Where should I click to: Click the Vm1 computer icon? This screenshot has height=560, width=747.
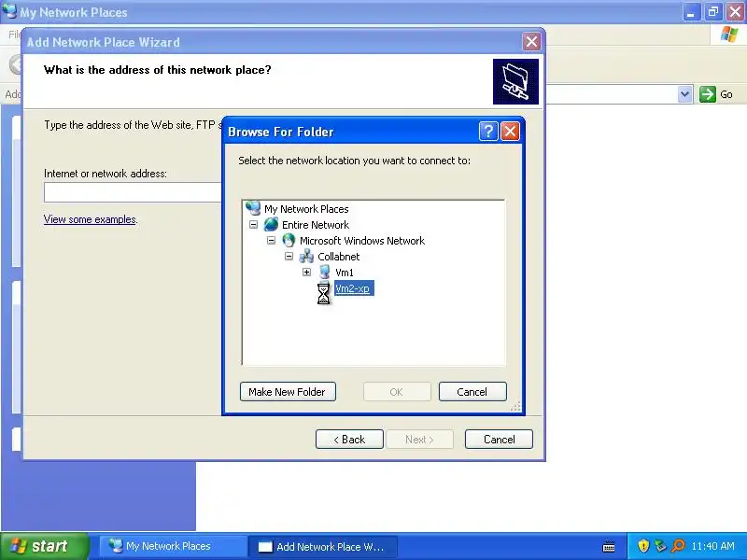[x=324, y=273]
